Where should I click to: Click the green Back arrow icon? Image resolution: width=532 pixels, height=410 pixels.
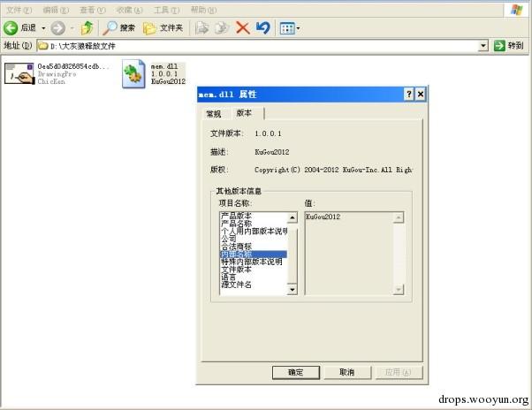pos(11,28)
